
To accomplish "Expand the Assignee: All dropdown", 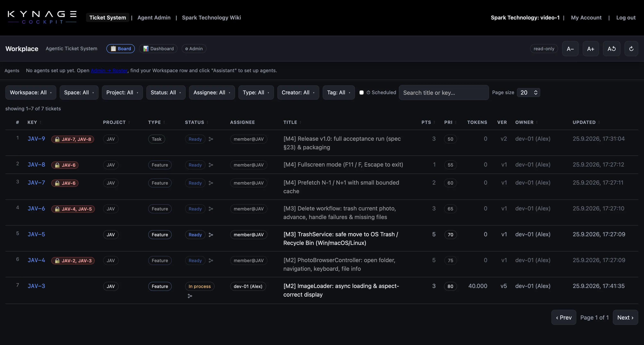I will click(212, 93).
